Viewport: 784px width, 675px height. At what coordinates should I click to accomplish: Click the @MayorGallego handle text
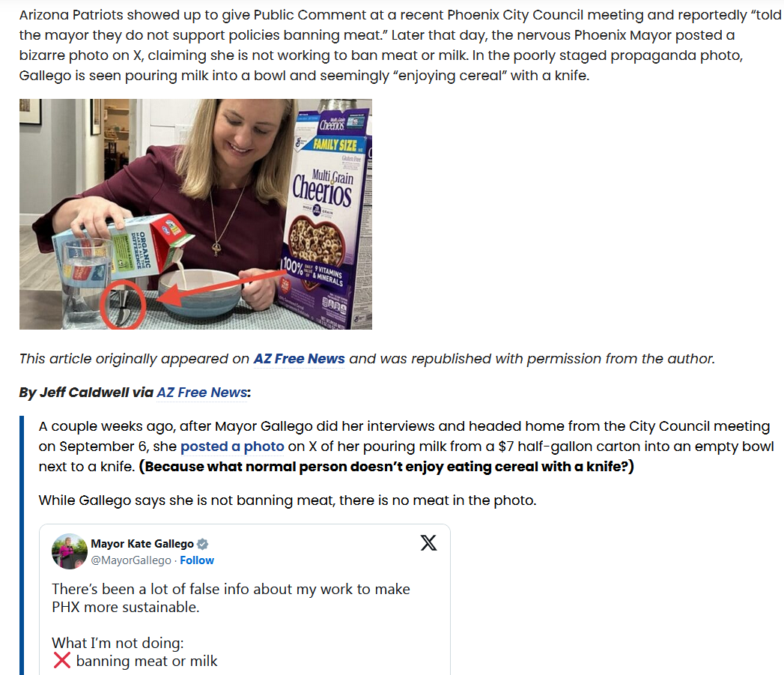coord(131,560)
